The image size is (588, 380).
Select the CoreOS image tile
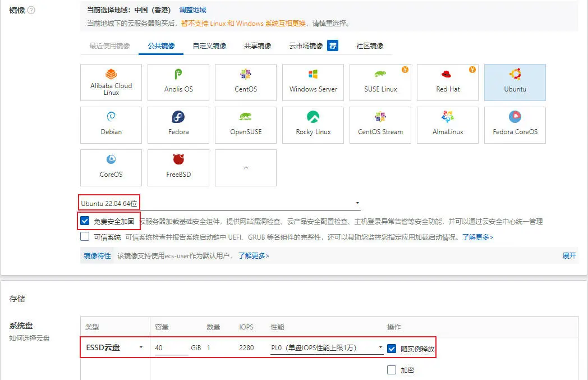click(111, 168)
